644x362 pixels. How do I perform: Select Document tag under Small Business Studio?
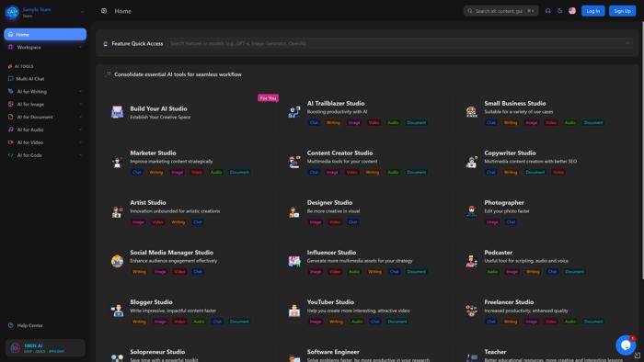[x=593, y=122]
